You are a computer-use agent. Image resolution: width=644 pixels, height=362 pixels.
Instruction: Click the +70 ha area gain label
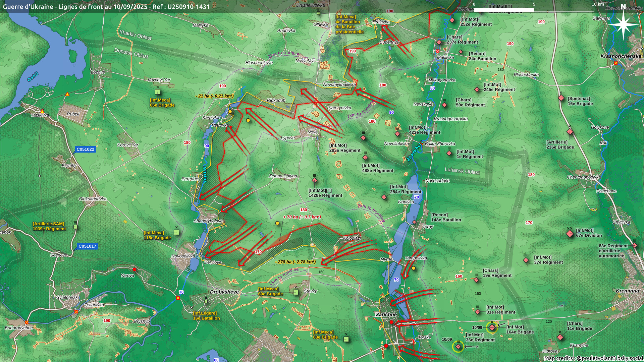click(302, 217)
